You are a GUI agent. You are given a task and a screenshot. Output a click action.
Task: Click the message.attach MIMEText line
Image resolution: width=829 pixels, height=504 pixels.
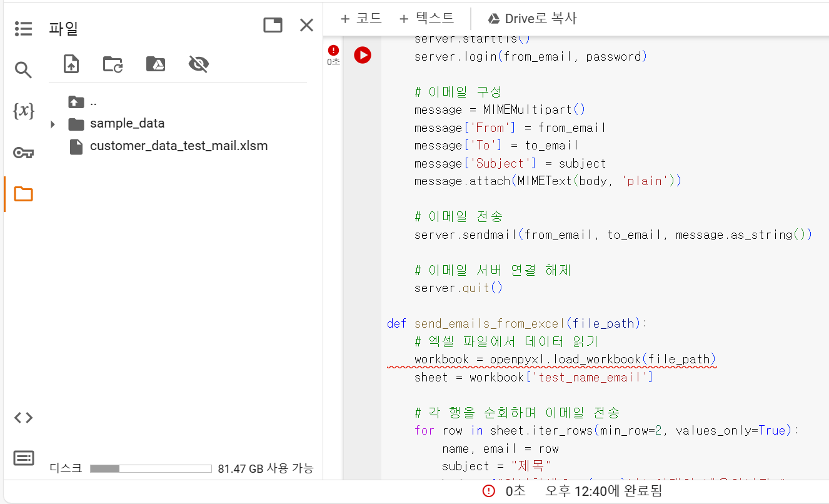(548, 181)
